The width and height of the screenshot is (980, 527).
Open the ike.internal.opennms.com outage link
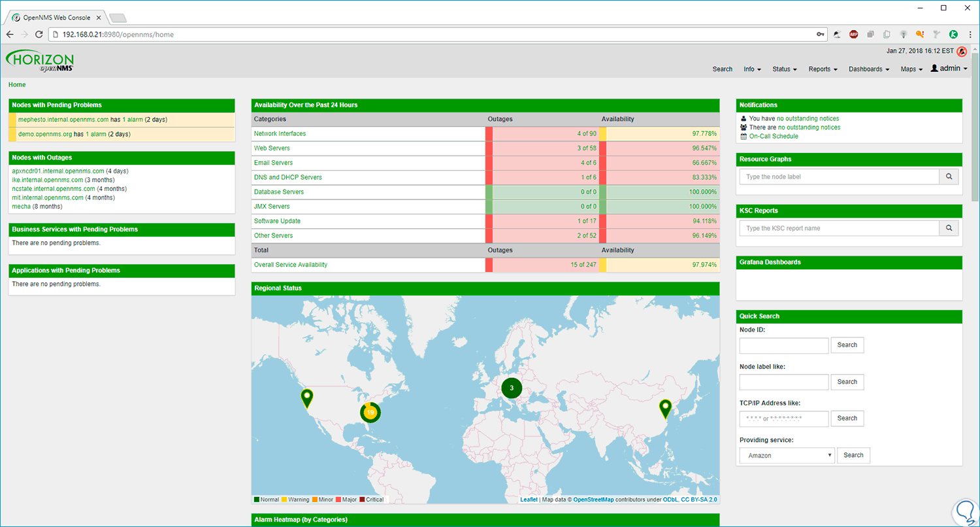(48, 180)
